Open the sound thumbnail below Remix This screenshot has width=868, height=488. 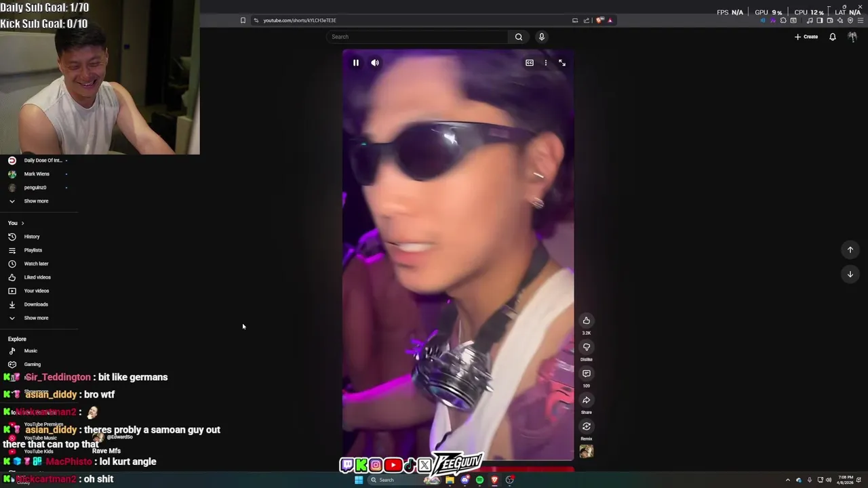point(587,451)
